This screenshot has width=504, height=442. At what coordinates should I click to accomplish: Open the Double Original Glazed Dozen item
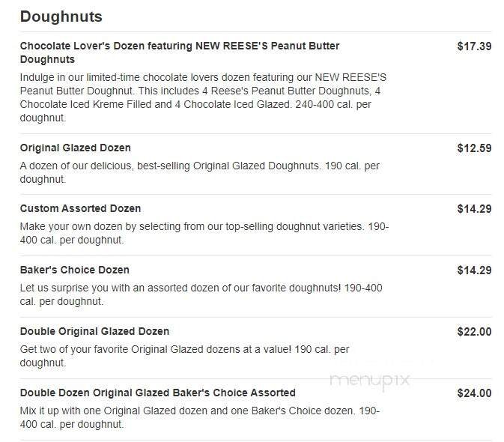(94, 331)
